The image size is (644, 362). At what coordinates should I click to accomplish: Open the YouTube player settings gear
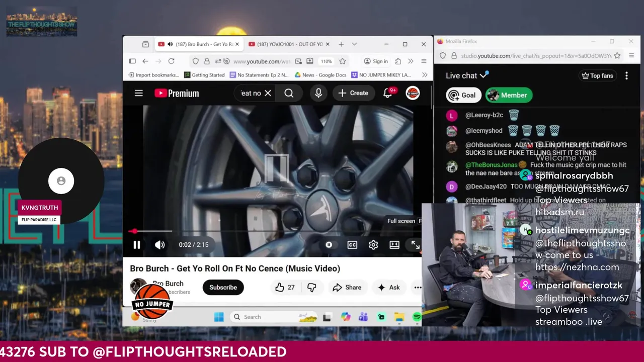tap(373, 245)
